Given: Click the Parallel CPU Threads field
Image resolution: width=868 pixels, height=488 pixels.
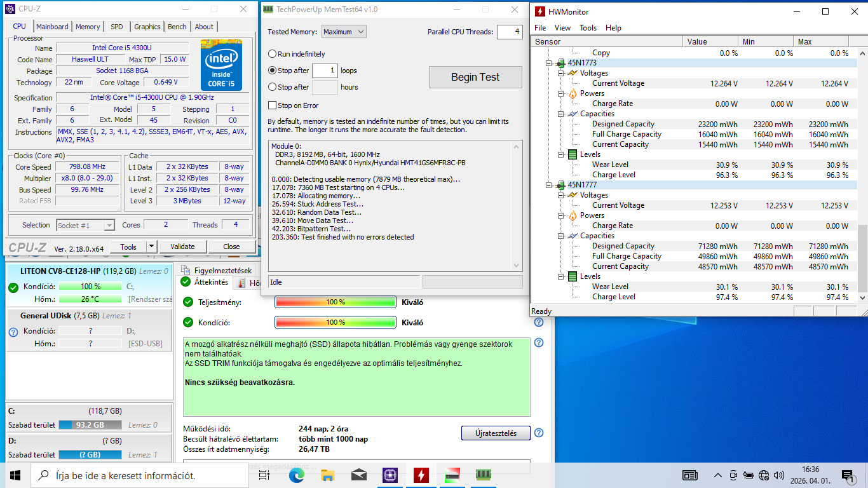Looking at the screenshot, I should pyautogui.click(x=510, y=32).
